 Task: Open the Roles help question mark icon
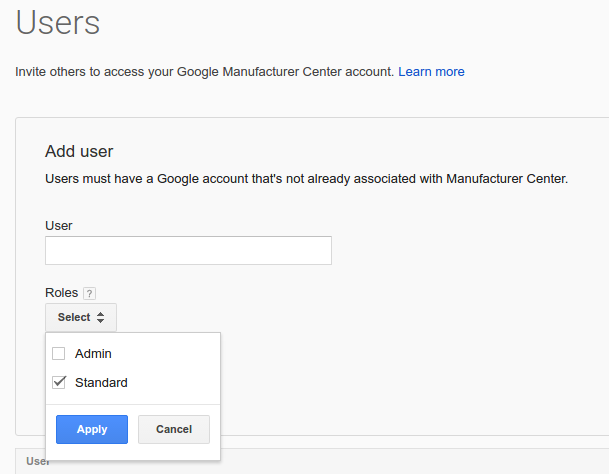point(89,293)
